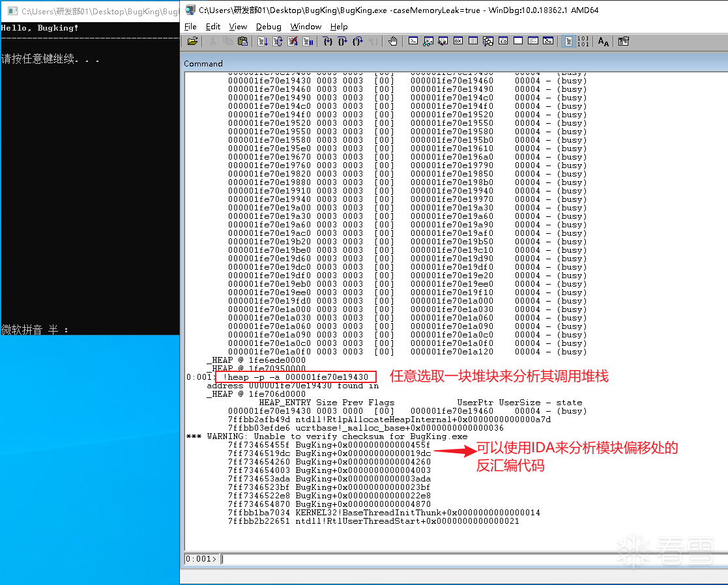728x585 pixels.
Task: Click heap entry row 000001fe70e19a00
Action: coord(407,208)
